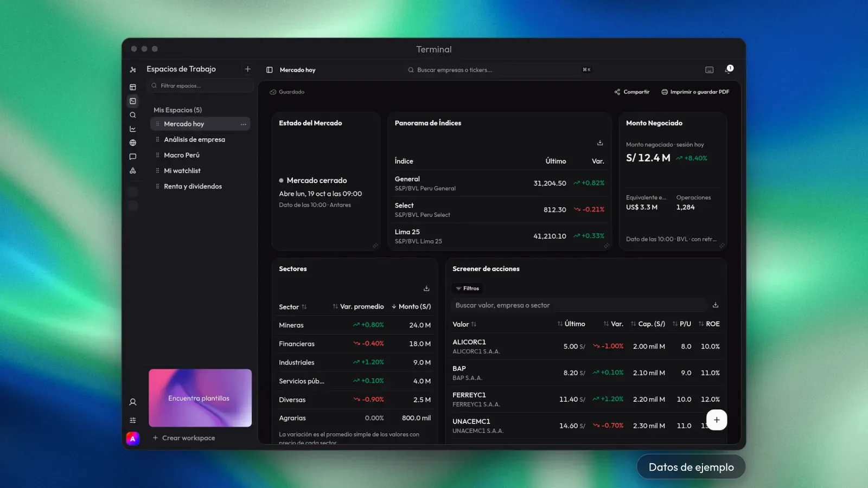Open the sliders settings icon in left rail
Image resolution: width=868 pixels, height=488 pixels.
tap(133, 420)
